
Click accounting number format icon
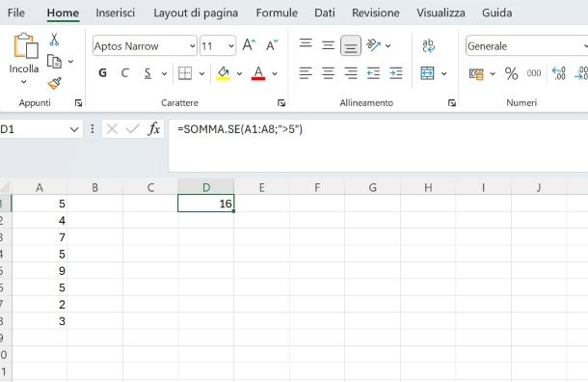(x=476, y=74)
